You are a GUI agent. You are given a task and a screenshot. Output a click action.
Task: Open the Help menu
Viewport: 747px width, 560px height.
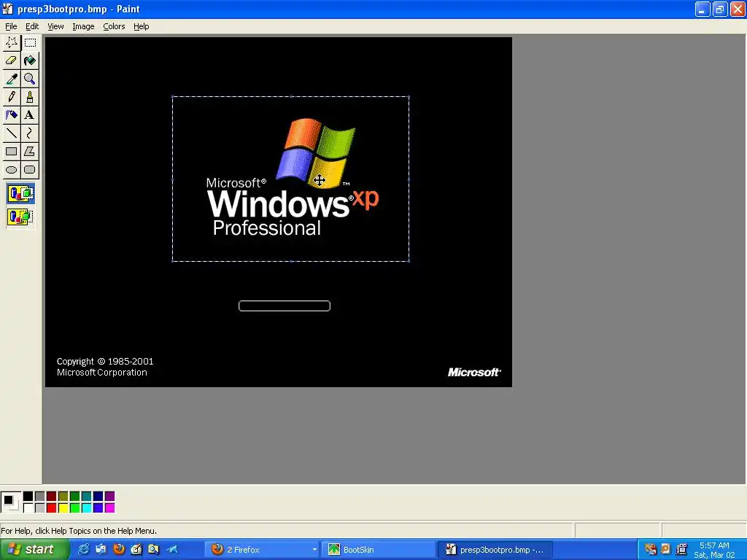141,26
